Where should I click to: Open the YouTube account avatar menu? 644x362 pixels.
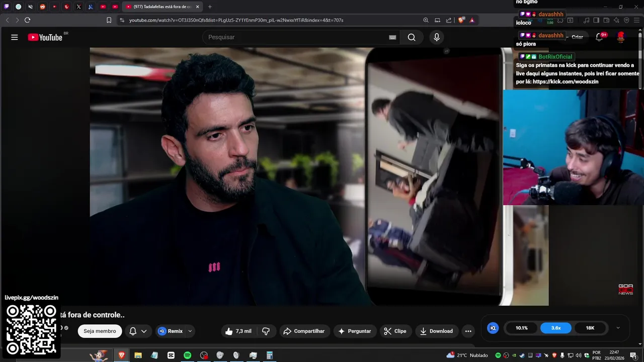pos(621,37)
